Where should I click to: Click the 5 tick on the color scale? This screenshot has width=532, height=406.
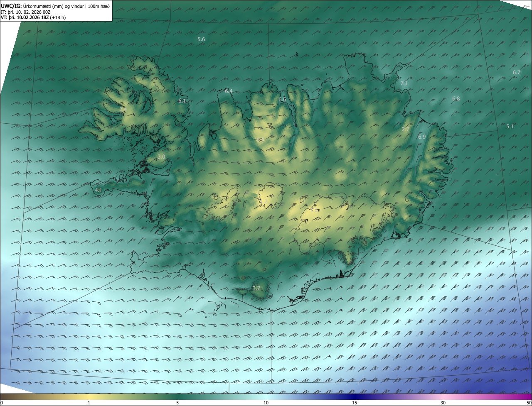tap(177, 403)
